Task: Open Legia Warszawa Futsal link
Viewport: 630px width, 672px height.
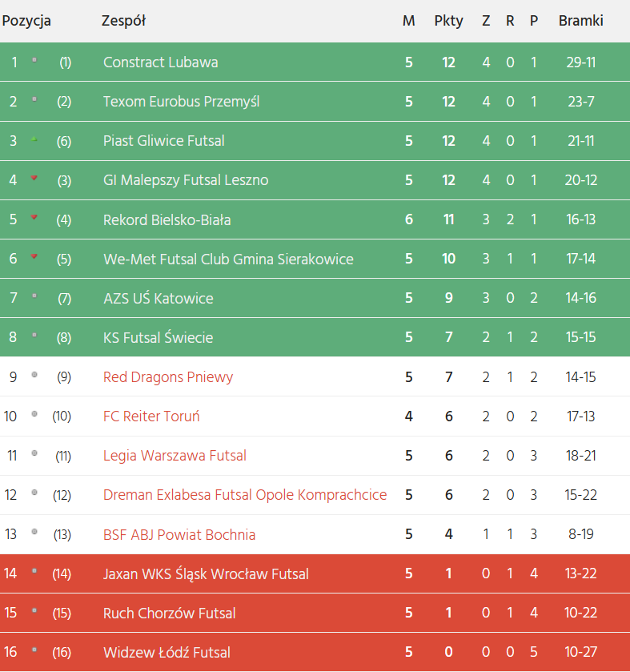Action: coord(175,456)
